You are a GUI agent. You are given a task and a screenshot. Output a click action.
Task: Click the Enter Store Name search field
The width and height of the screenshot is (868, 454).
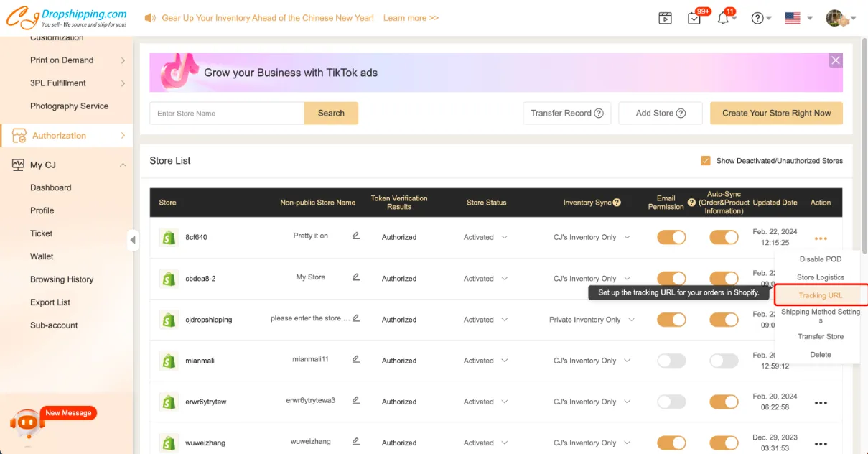227,114
